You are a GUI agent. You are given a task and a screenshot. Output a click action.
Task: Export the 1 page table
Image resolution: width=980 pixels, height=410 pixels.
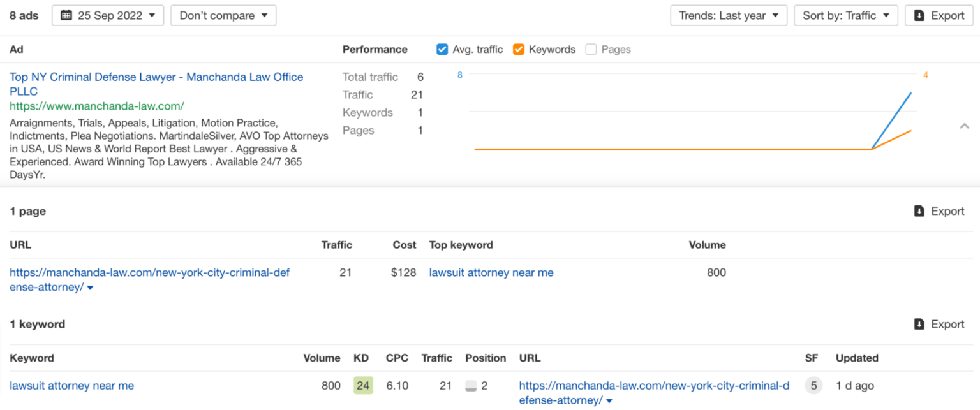pyautogui.click(x=939, y=211)
